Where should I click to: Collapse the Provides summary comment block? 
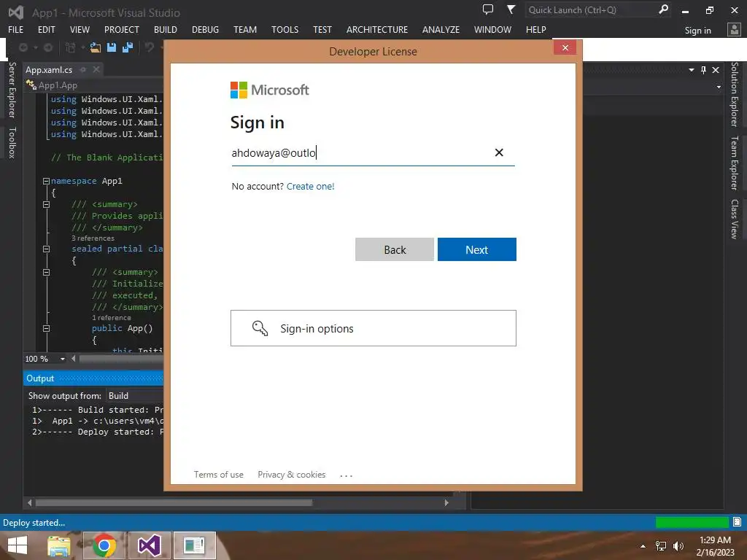pyautogui.click(x=46, y=204)
